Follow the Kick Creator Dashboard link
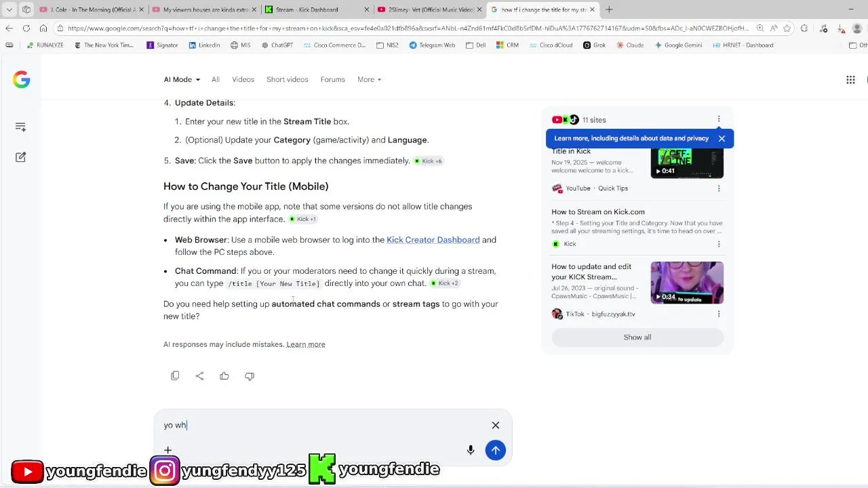The height and width of the screenshot is (488, 868). pos(433,240)
